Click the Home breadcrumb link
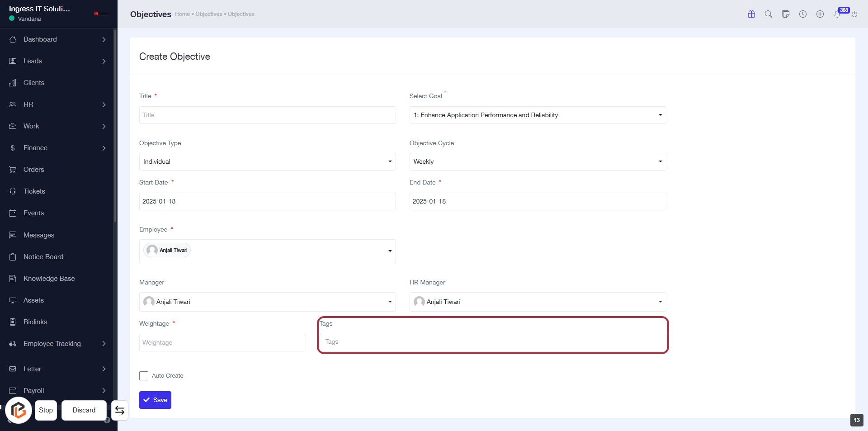 click(182, 14)
